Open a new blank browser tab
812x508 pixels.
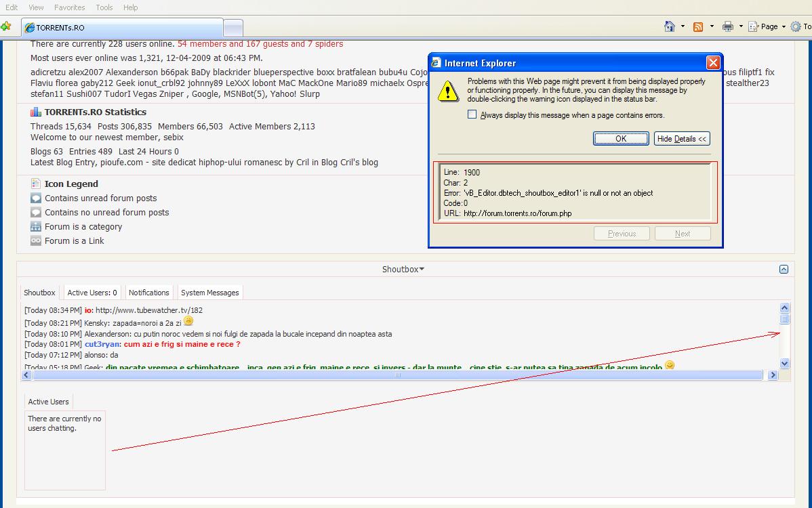[x=233, y=27]
